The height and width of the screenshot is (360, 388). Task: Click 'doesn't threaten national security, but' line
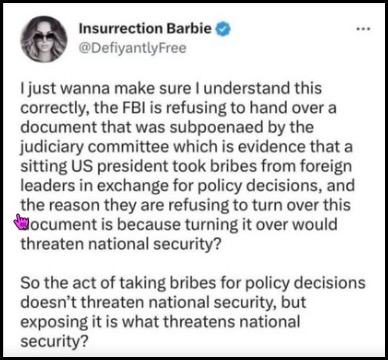click(x=163, y=303)
